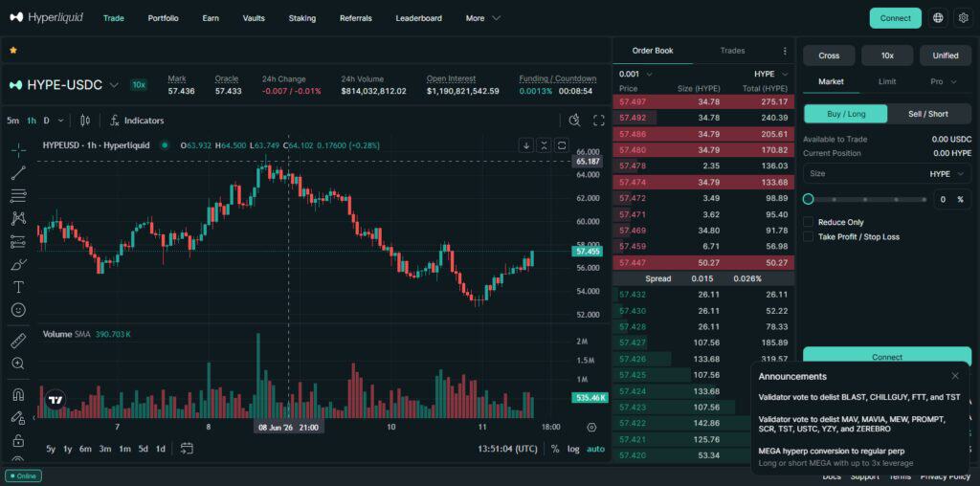Screen dimensions: 980x486
Task: Click the Hyperliquid logo
Action: pyautogui.click(x=46, y=17)
